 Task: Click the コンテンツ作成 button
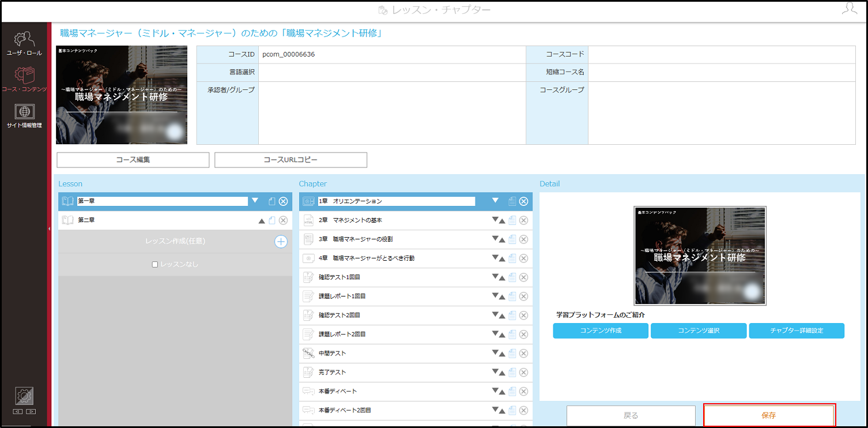coord(601,331)
